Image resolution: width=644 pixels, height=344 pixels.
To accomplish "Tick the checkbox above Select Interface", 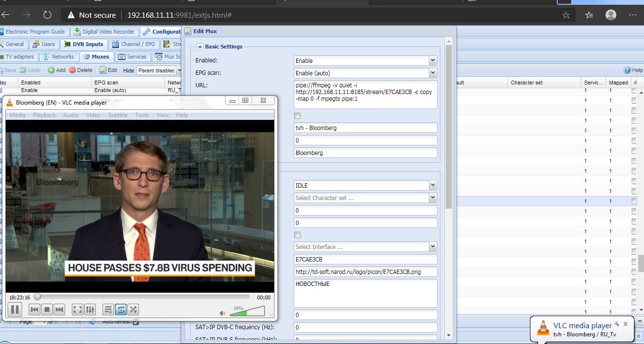I will click(x=297, y=235).
